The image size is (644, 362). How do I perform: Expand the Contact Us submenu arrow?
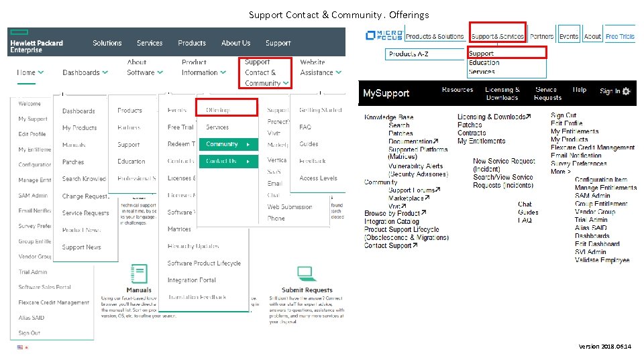pos(248,162)
